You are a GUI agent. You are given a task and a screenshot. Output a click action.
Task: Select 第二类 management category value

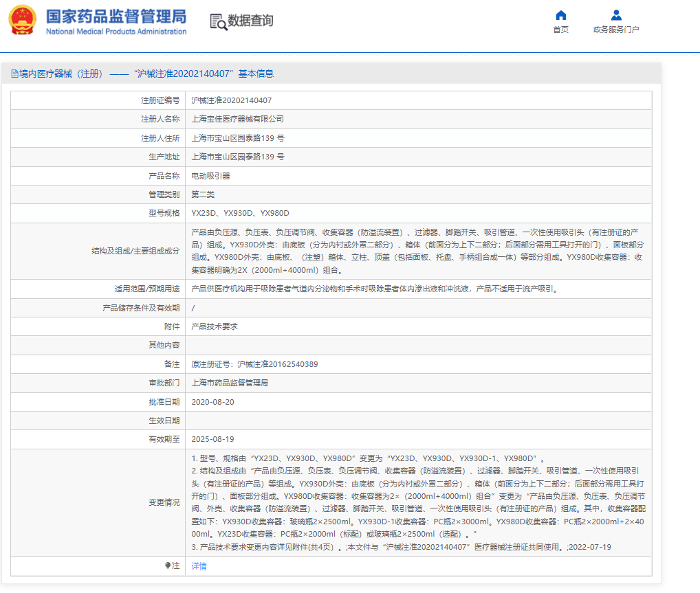click(203, 194)
